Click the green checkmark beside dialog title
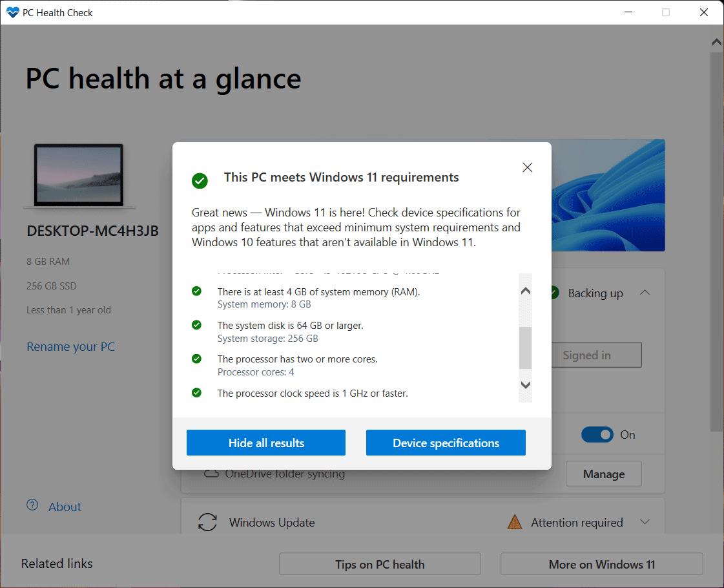This screenshot has width=724, height=588. pyautogui.click(x=200, y=181)
